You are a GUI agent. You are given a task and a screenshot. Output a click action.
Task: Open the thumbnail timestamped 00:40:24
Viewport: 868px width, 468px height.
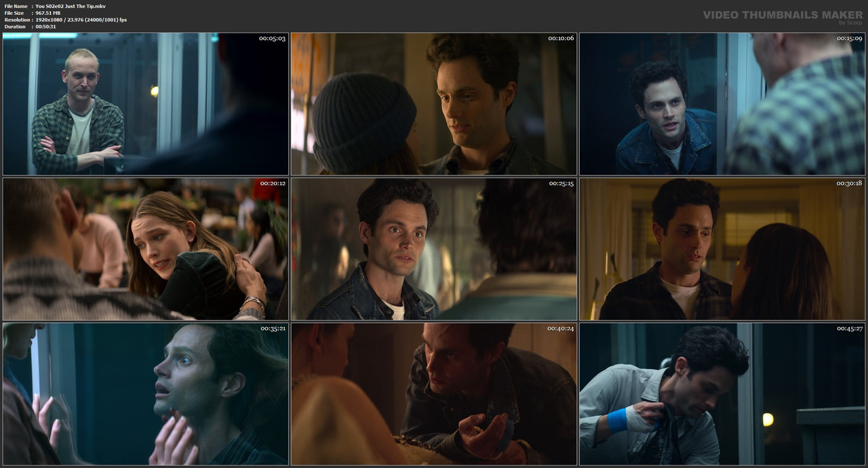pyautogui.click(x=434, y=394)
